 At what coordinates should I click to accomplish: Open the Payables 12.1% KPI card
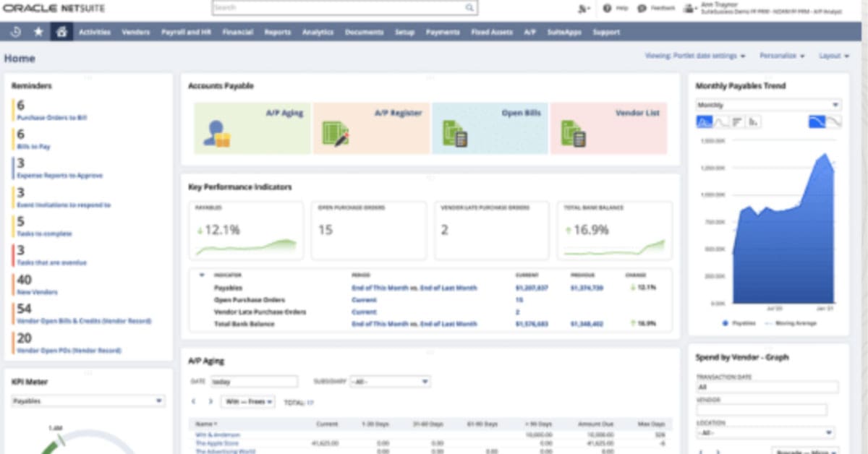pyautogui.click(x=247, y=230)
